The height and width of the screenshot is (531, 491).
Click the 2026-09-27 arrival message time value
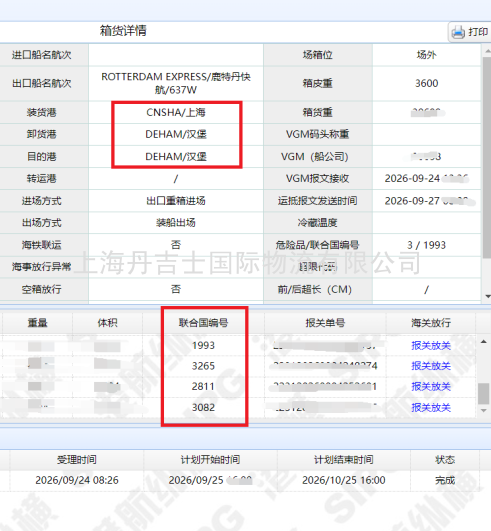(429, 201)
